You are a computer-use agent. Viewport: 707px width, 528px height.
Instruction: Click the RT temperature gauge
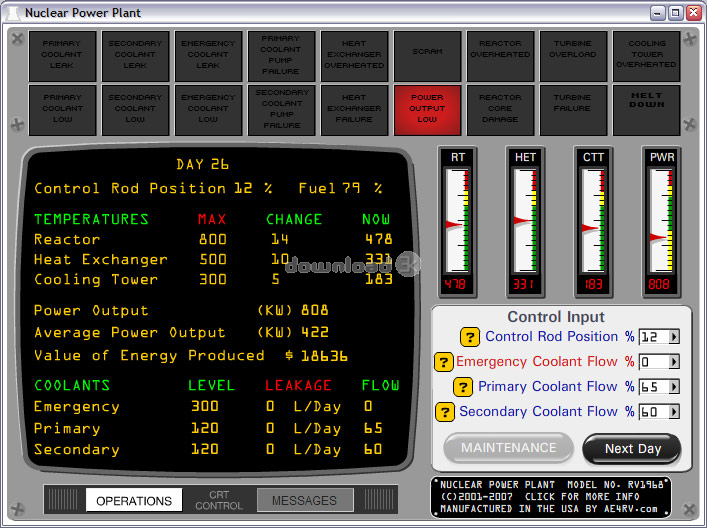(458, 222)
